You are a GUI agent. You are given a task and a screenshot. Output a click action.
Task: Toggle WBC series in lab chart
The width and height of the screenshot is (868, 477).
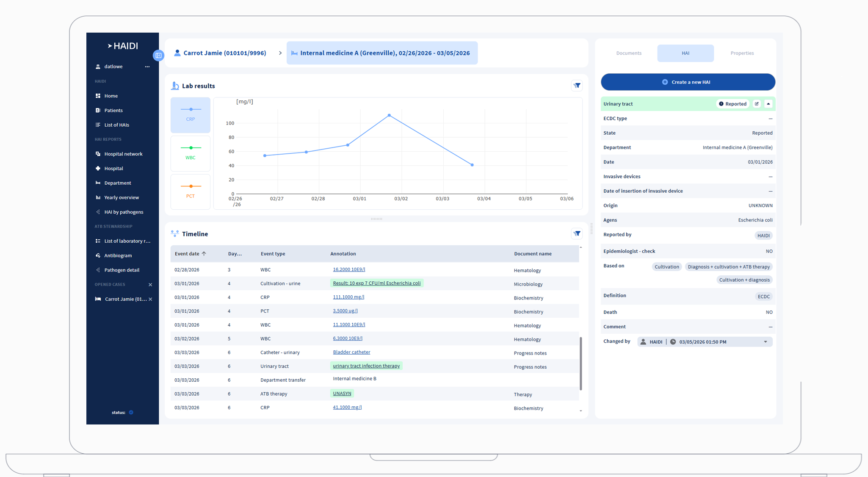[191, 153]
